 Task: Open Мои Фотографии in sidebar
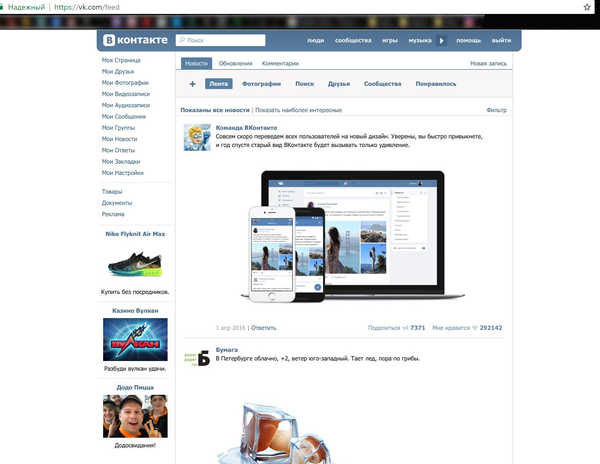point(125,83)
